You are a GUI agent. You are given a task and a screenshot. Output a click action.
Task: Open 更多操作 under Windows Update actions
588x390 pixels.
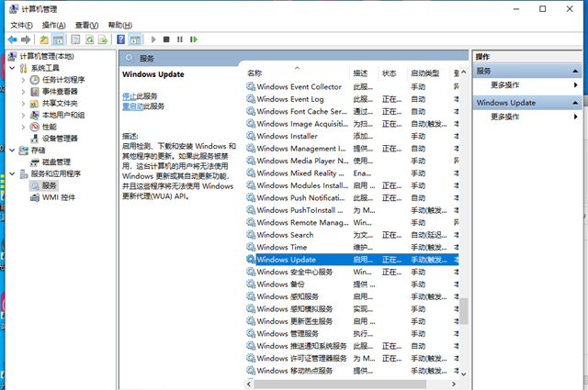click(505, 117)
